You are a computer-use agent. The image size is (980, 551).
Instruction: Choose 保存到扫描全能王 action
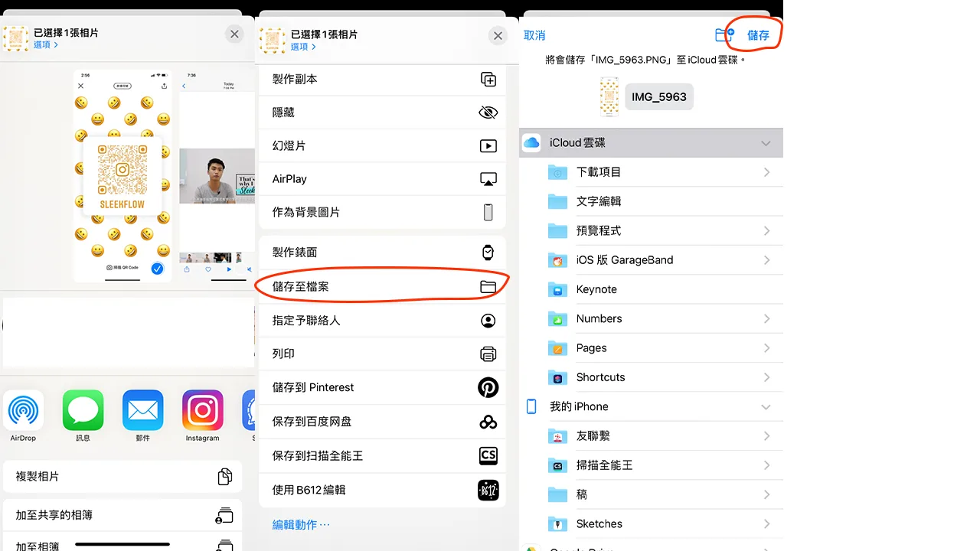[x=382, y=455]
